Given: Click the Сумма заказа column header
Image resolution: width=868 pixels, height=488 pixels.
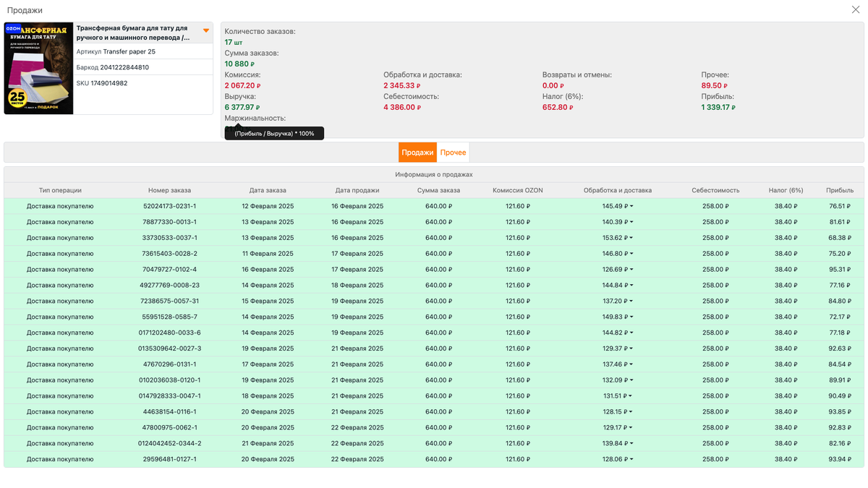Looking at the screenshot, I should pos(438,190).
